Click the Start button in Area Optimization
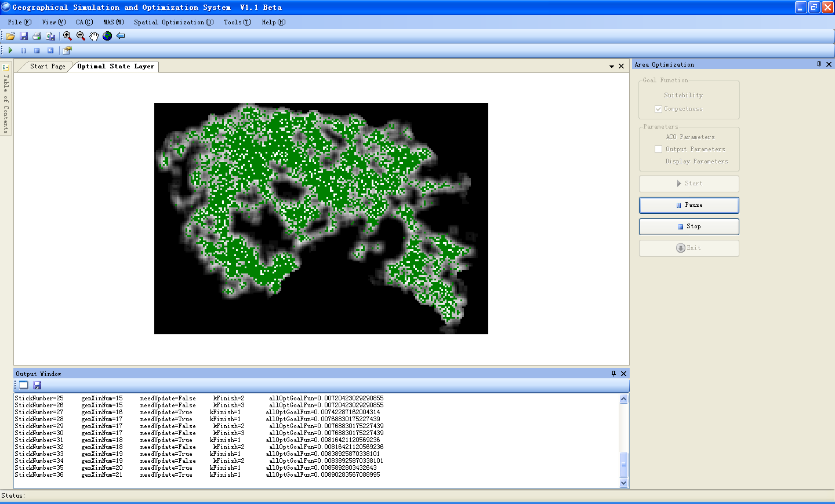The image size is (835, 504). pyautogui.click(x=689, y=184)
